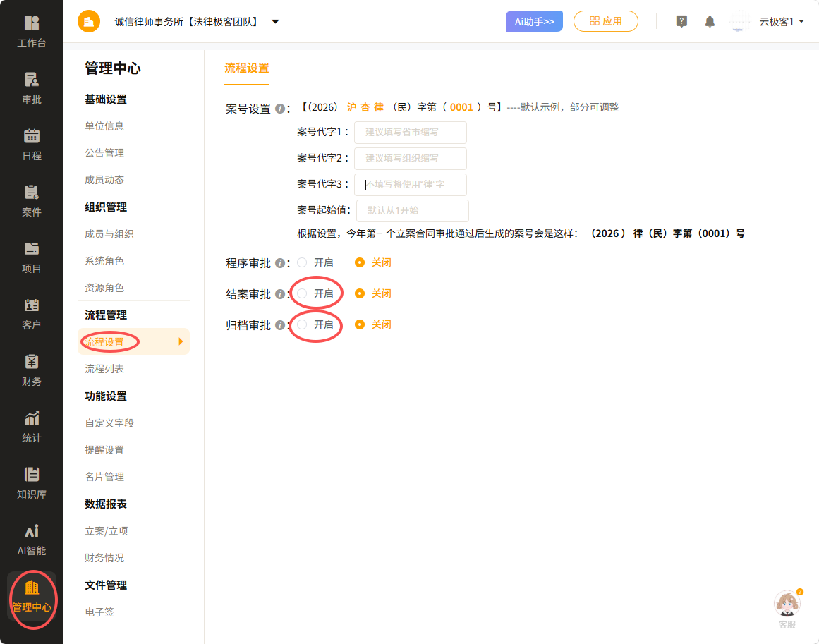Open the 客户 clients section
This screenshot has width=819, height=644.
(31, 313)
